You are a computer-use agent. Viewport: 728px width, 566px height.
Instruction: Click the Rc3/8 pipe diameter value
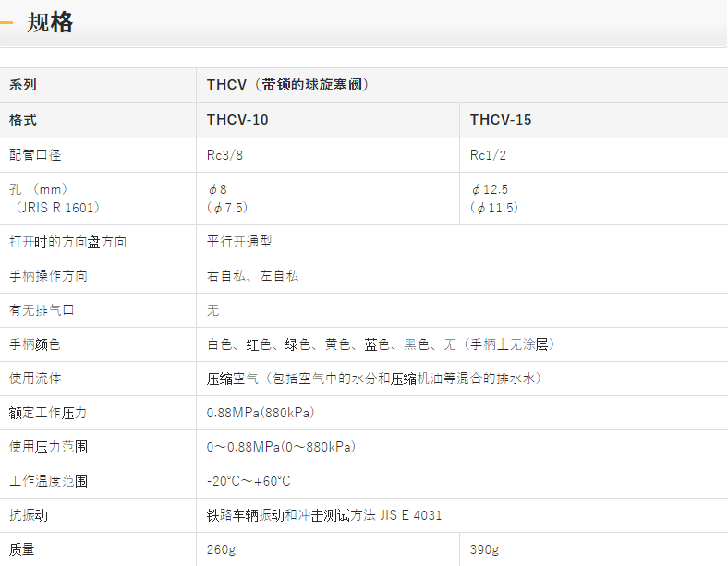pos(224,154)
